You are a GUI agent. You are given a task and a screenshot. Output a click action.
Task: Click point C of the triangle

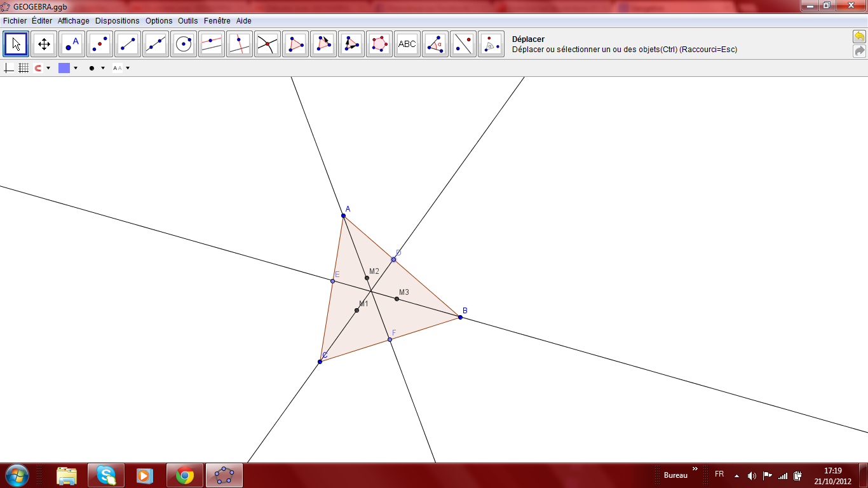(x=320, y=362)
